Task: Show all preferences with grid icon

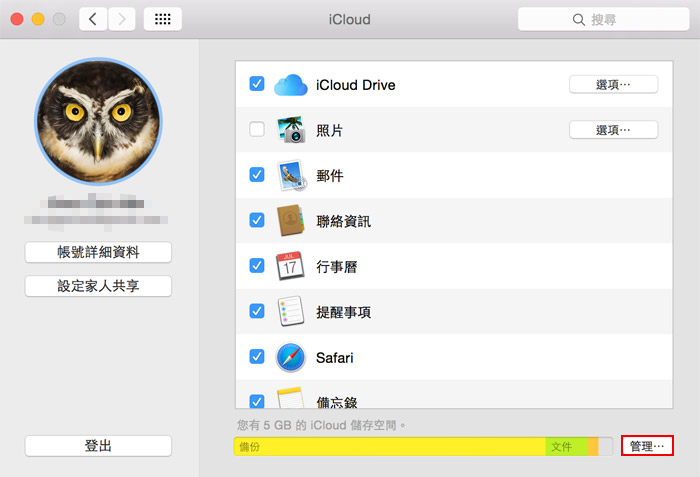Action: 162,19
